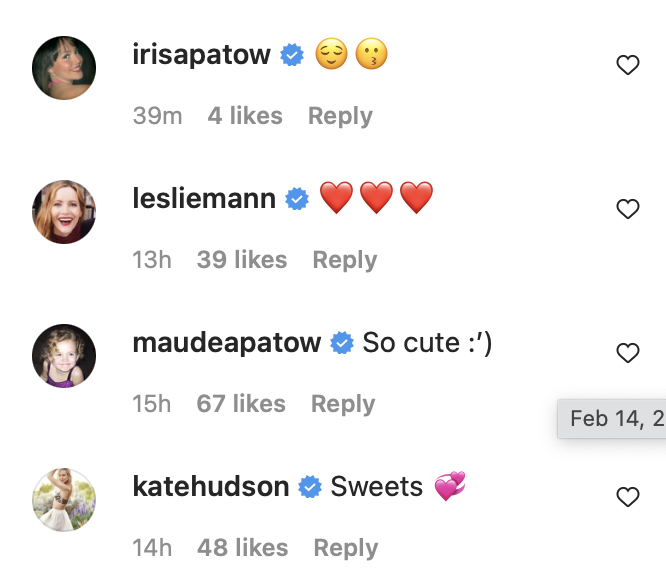The width and height of the screenshot is (666, 574).
Task: View maudeapatow's profile photo
Action: 65,356
